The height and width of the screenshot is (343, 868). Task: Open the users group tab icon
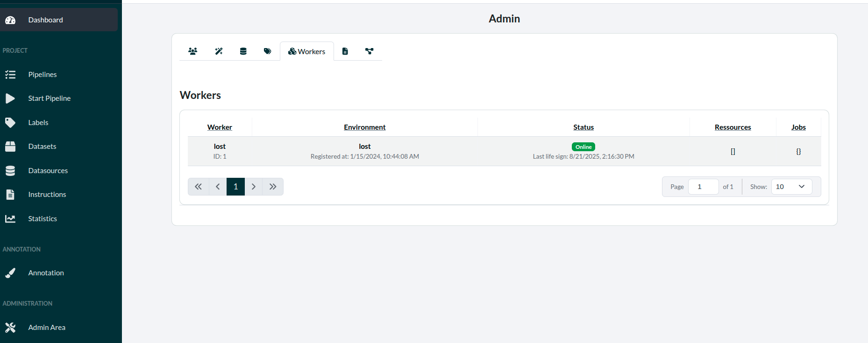(192, 51)
